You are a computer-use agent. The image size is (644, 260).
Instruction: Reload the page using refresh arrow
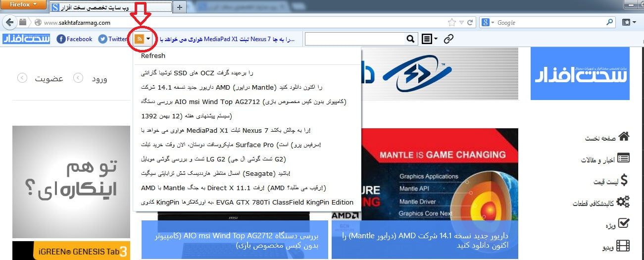click(470, 22)
